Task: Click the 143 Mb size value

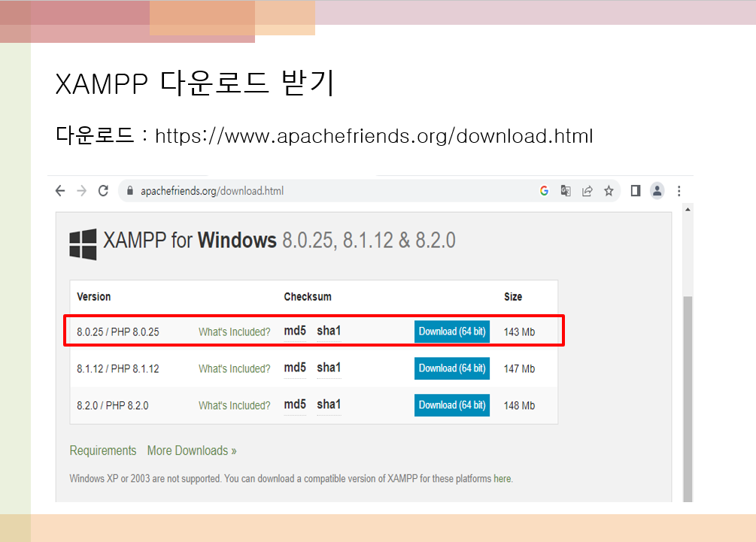Action: (x=519, y=332)
